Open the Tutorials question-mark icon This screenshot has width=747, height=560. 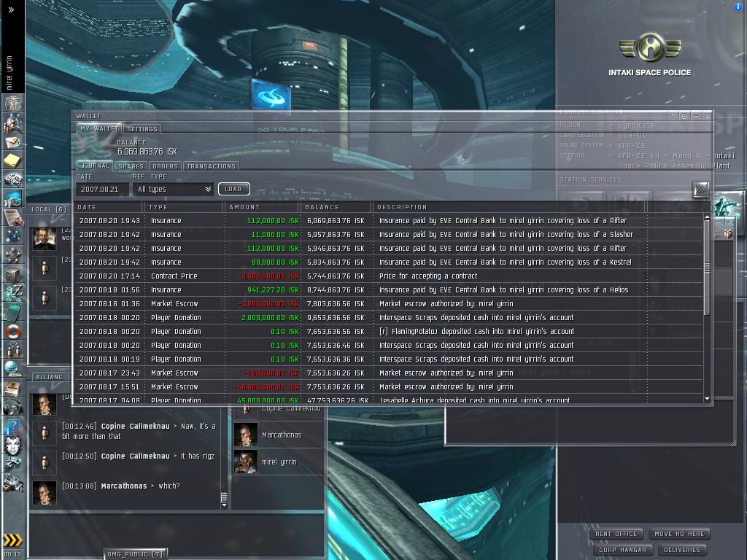click(x=13, y=426)
